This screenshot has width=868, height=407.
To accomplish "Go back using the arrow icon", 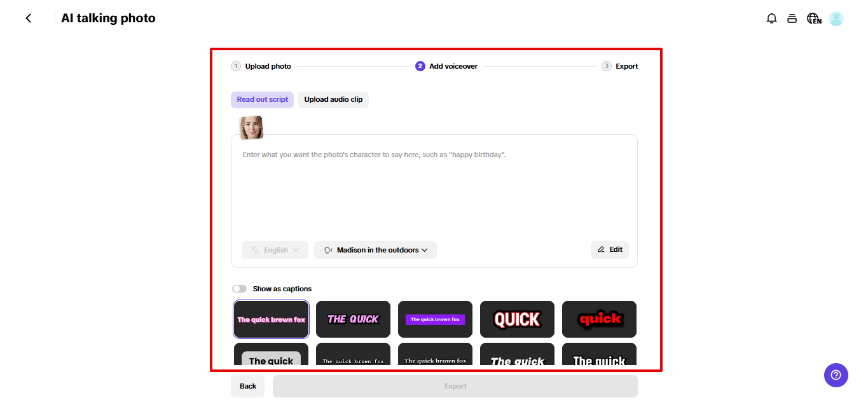I will point(29,18).
